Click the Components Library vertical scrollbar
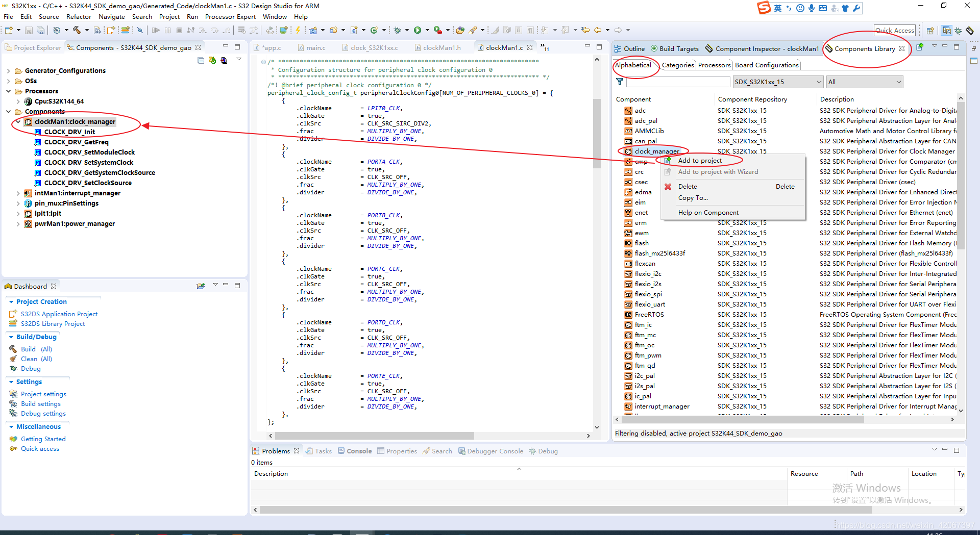The image size is (980, 535). pos(961,176)
